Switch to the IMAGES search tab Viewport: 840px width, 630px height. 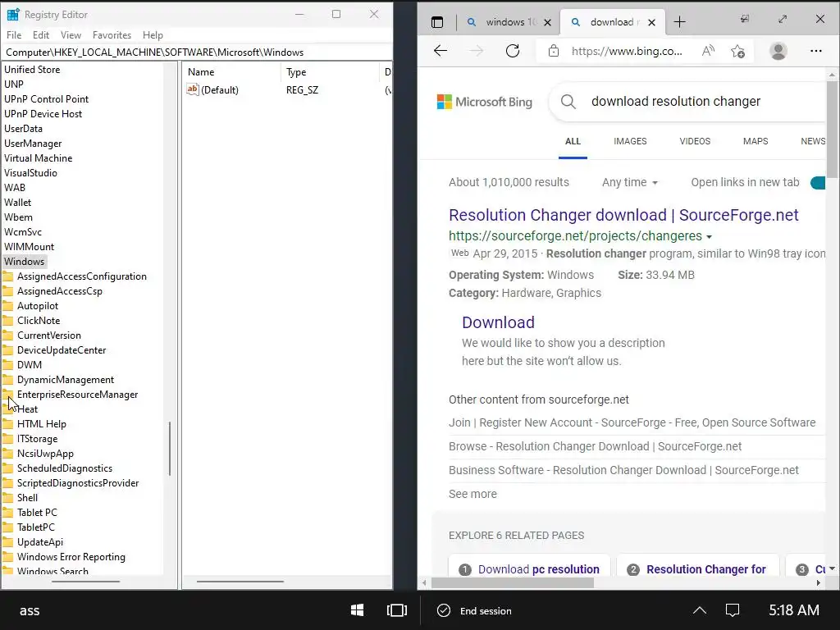630,141
